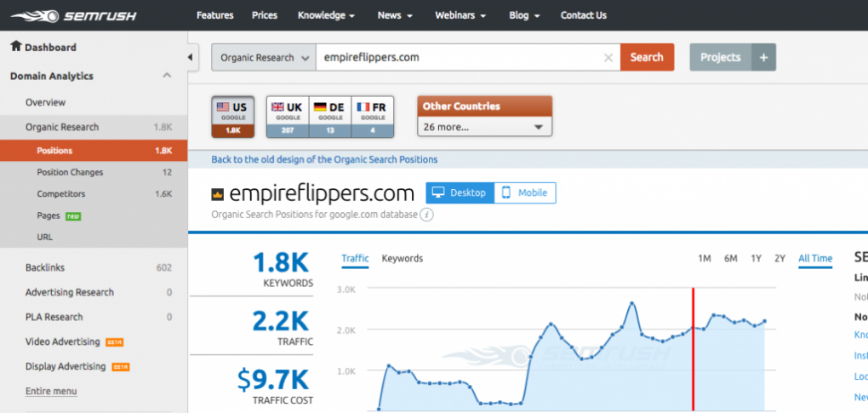Screen dimensions: 868x413
Task: Select the Keywords chart tab
Action: tap(403, 259)
